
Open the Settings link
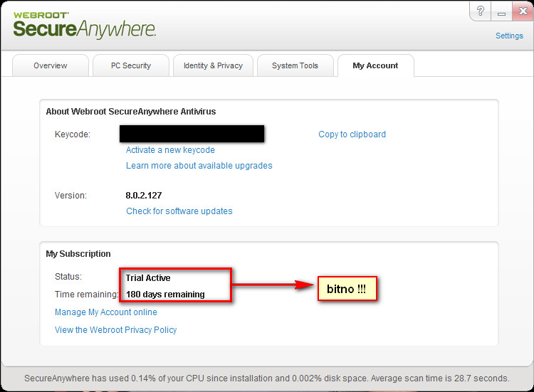509,36
